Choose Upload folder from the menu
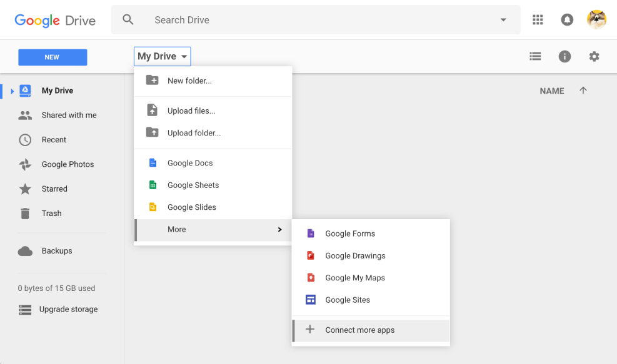 [194, 132]
